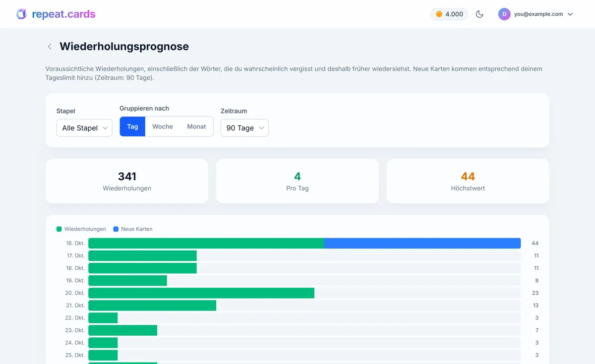The height and width of the screenshot is (364, 595).
Task: Click the 4 Pro Tag stat card
Action: (x=297, y=181)
